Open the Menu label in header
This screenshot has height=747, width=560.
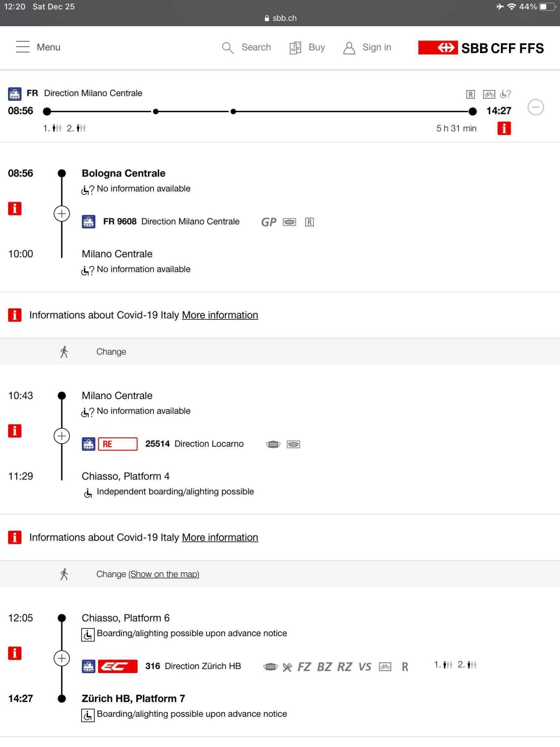(48, 47)
